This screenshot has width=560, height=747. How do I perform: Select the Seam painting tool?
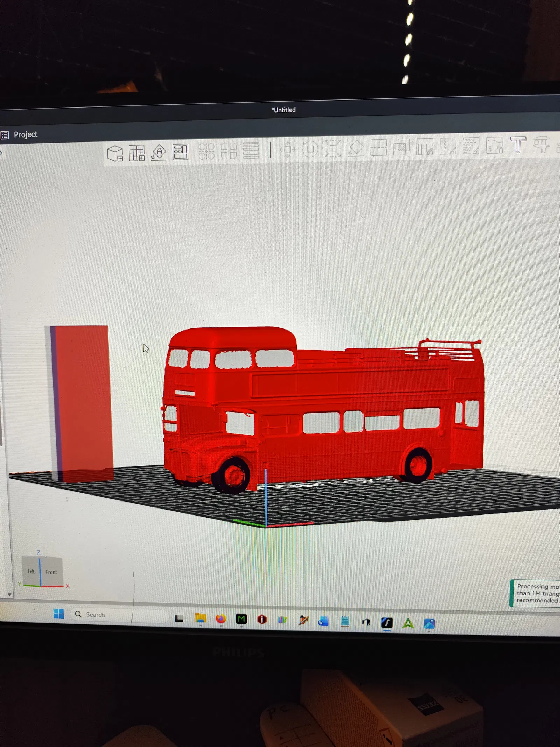coord(448,146)
